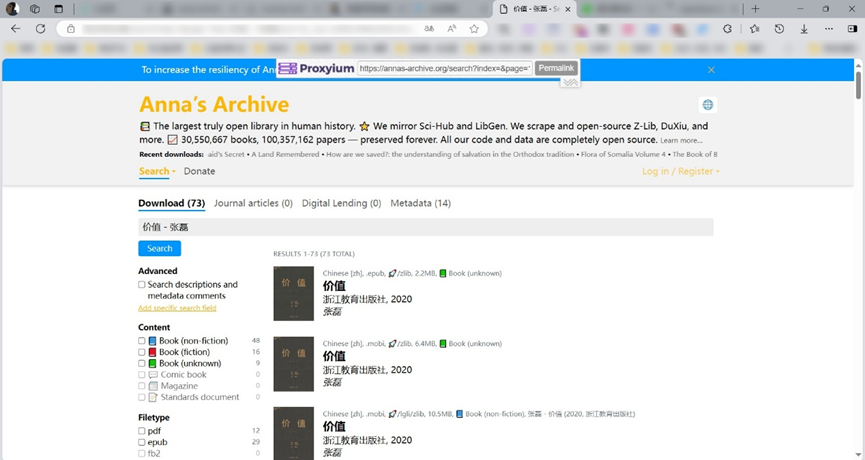Click the Anna's Archive title
The width and height of the screenshot is (865, 460).
pos(214,104)
